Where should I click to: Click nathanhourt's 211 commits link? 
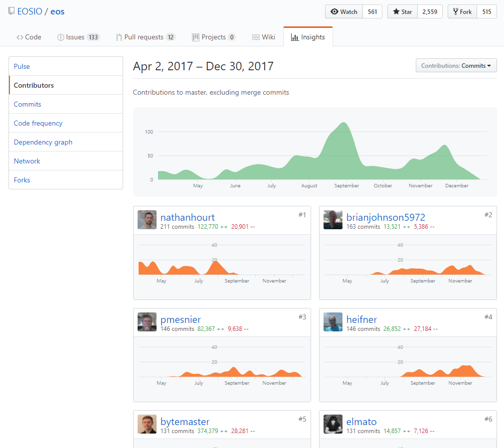click(177, 227)
